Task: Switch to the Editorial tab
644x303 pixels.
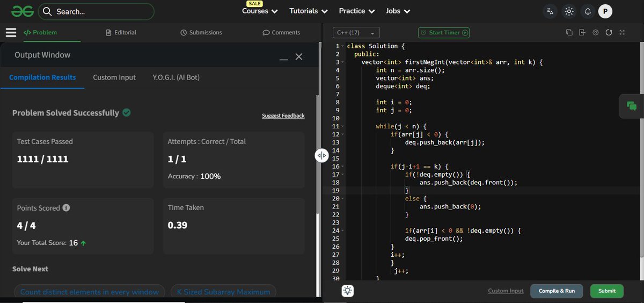Action: [x=121, y=33]
